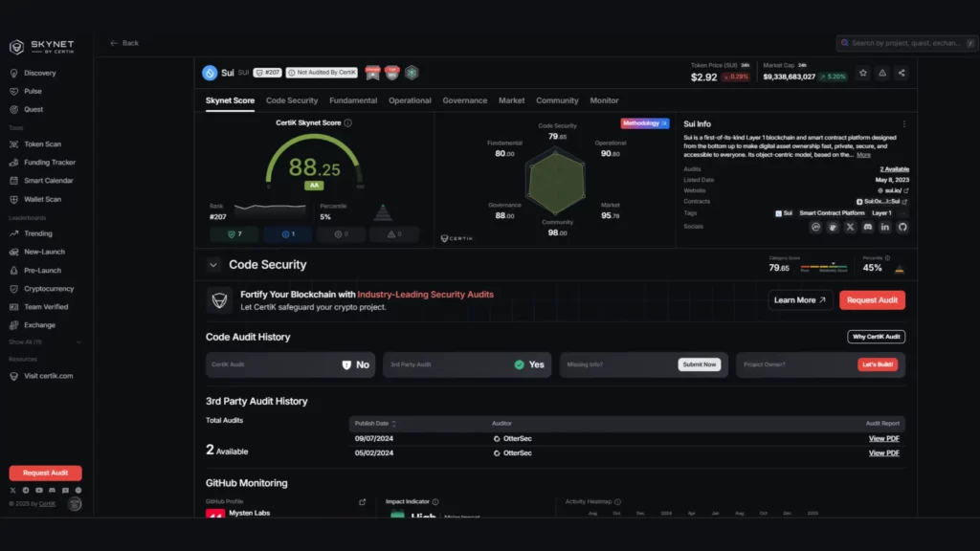Open the Discord social icon in Sui Info
Screen dimensions: 980x551
pyautogui.click(x=867, y=227)
